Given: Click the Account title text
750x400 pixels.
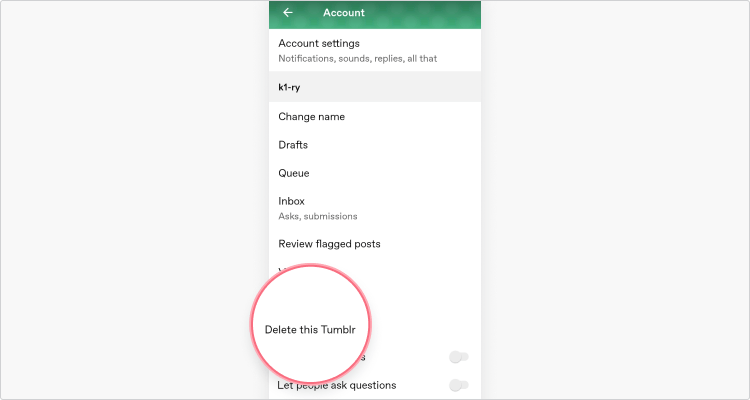Looking at the screenshot, I should (343, 13).
